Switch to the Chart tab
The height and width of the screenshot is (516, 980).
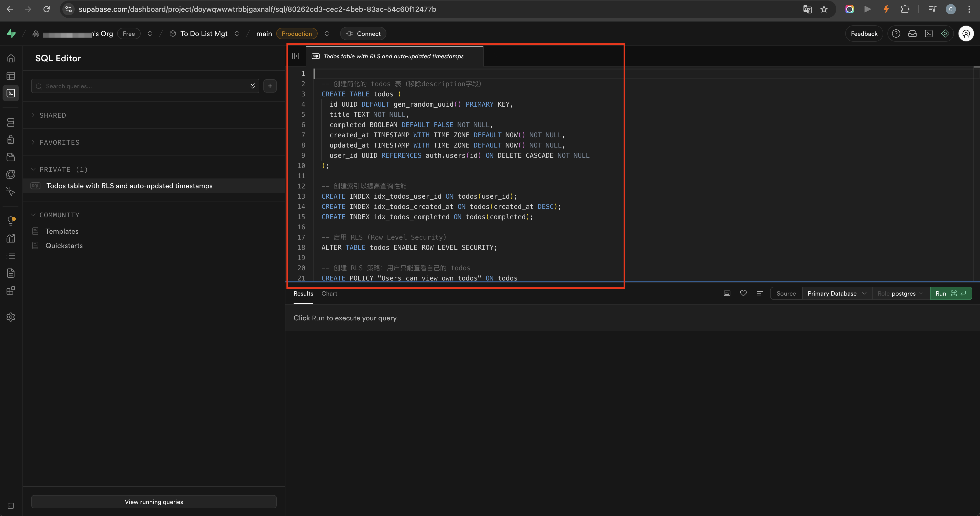[329, 293]
